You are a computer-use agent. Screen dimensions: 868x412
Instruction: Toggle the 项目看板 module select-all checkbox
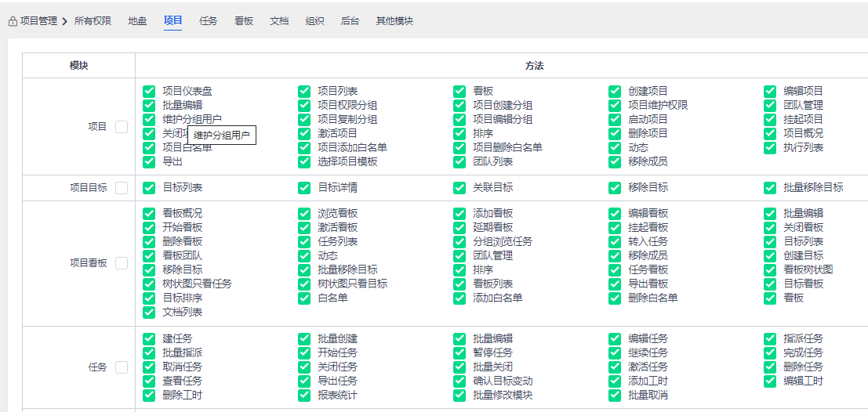tap(122, 263)
